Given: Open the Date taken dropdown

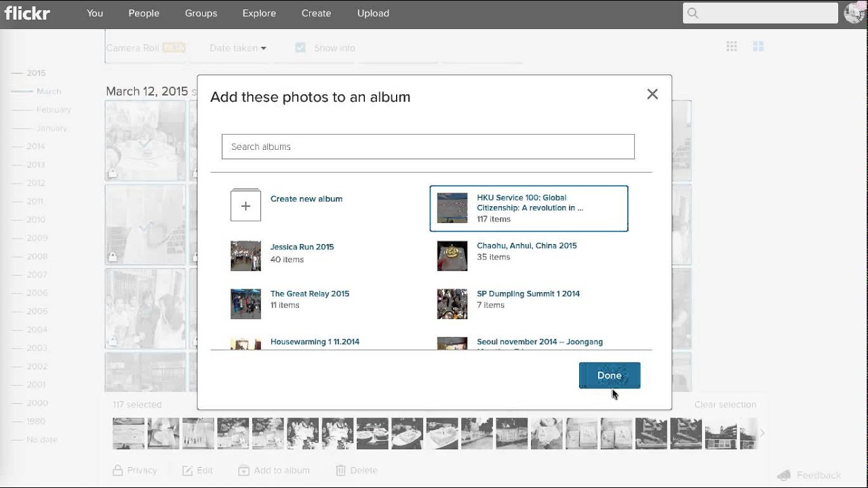Looking at the screenshot, I should 238,48.
